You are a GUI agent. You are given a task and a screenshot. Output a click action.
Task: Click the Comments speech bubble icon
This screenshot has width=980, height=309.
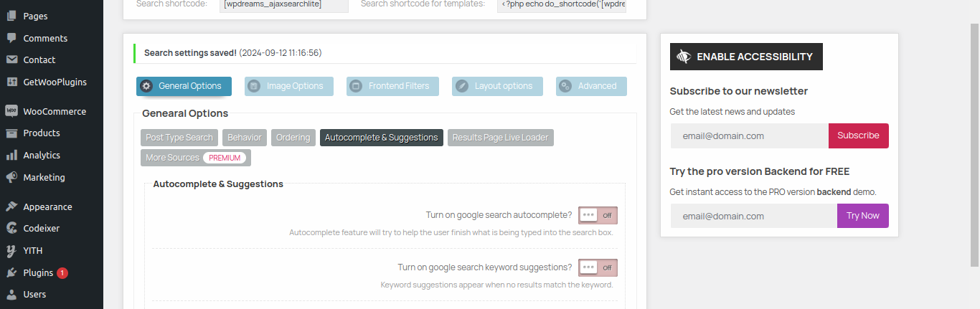tap(11, 38)
